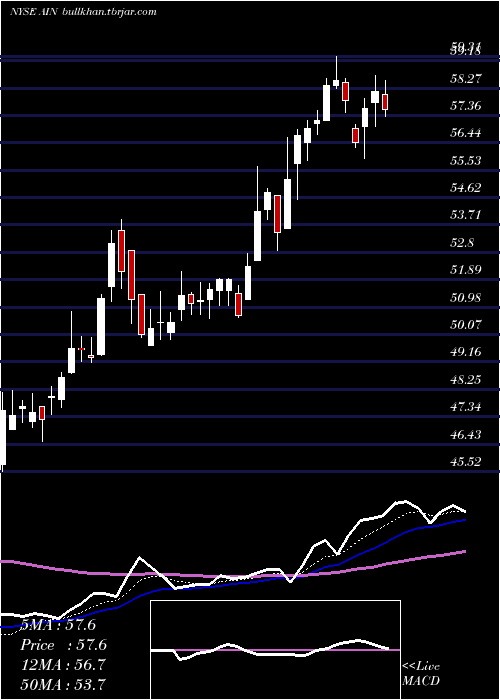Select the 52.8 price level label
The height and width of the screenshot is (700, 500).
pyautogui.click(x=462, y=242)
